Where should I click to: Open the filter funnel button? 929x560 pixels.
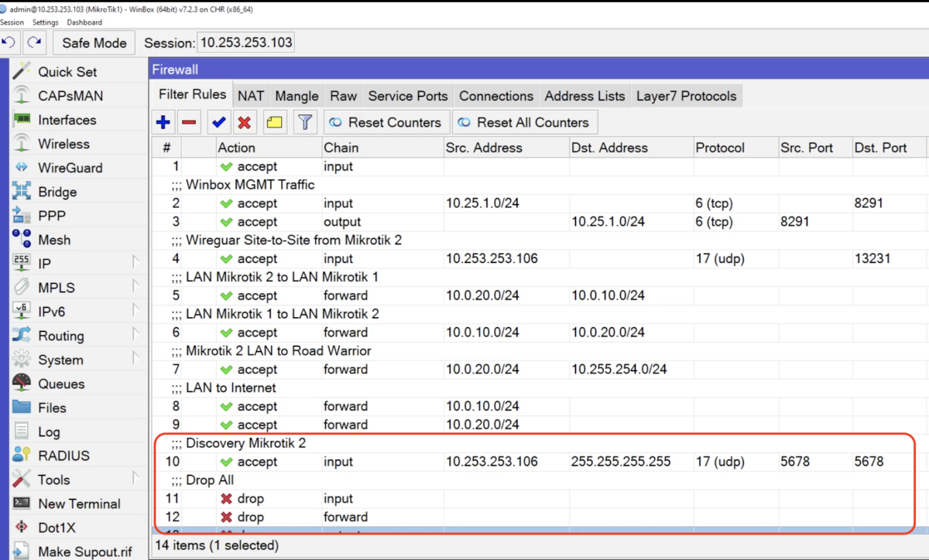(x=306, y=122)
